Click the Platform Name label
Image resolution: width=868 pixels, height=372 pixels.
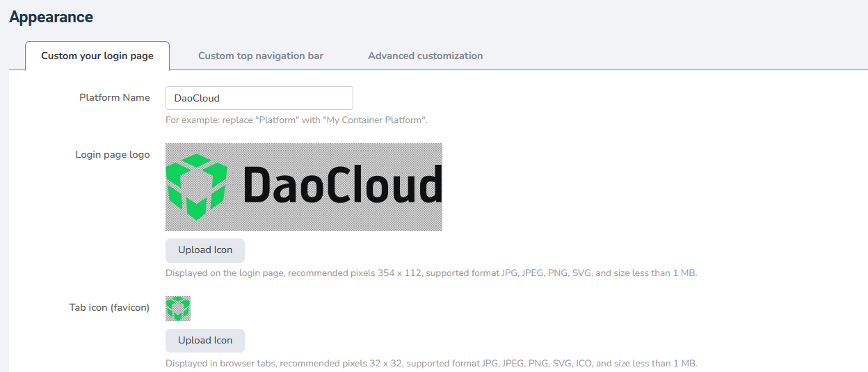pos(115,98)
